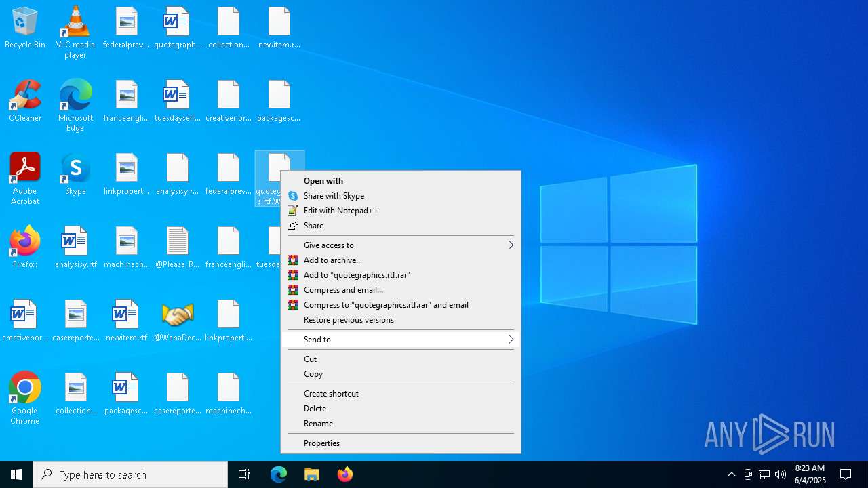Select analysisy.rtf Word document icon
This screenshot has height=488, width=868.
tap(75, 247)
